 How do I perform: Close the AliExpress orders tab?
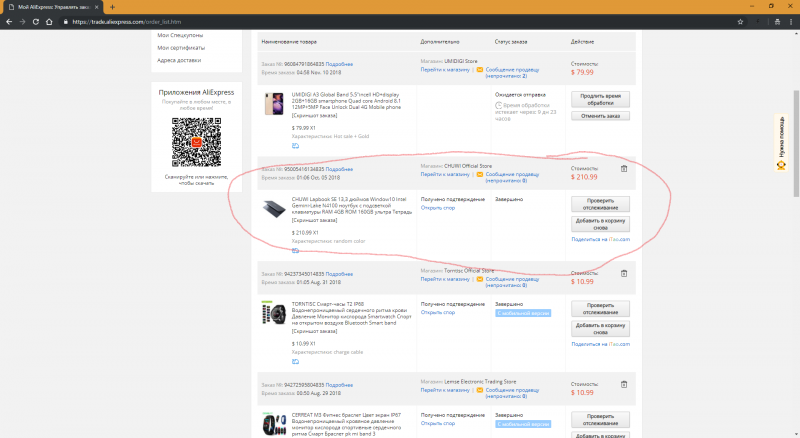click(x=96, y=7)
